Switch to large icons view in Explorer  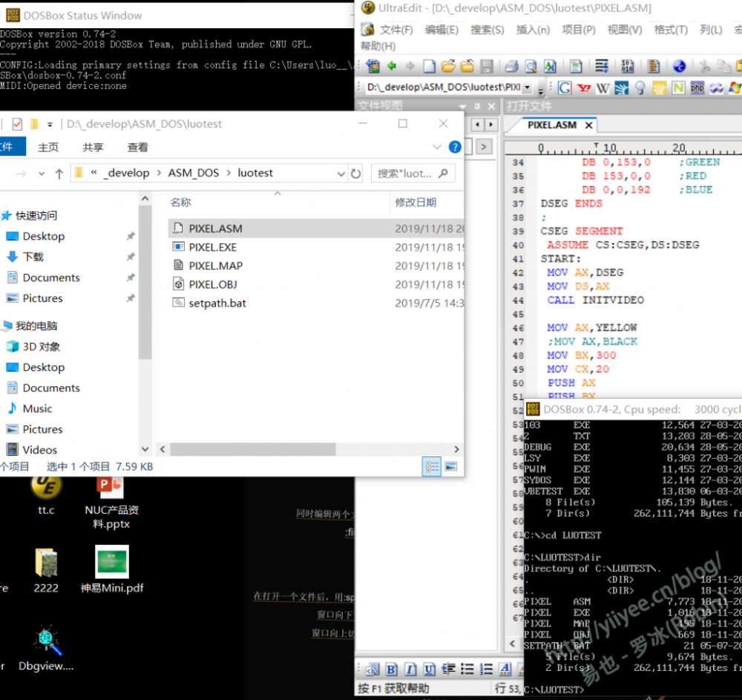450,467
